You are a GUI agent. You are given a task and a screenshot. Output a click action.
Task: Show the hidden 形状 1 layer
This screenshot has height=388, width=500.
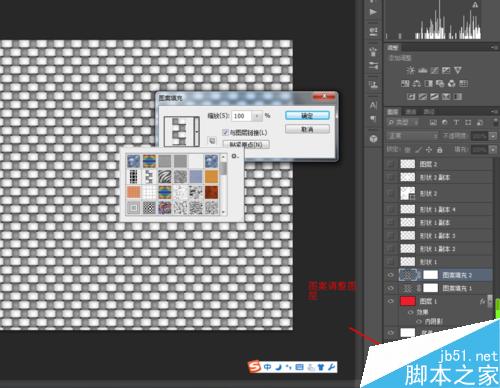point(391,262)
